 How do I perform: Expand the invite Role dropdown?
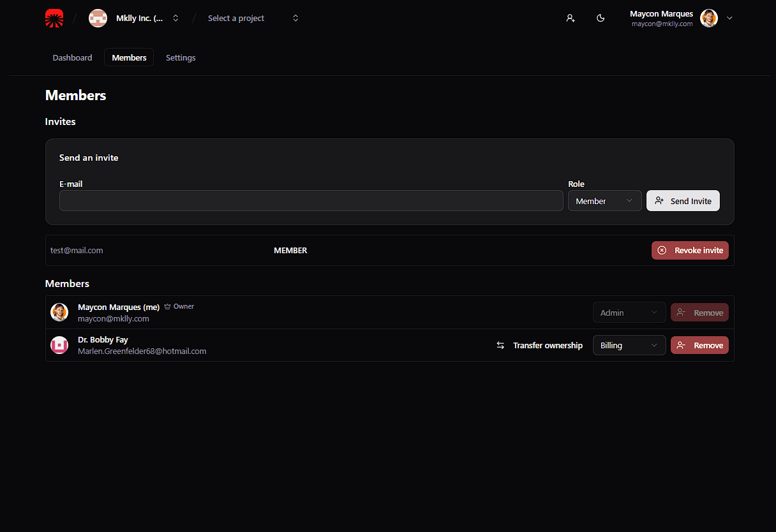pos(604,201)
